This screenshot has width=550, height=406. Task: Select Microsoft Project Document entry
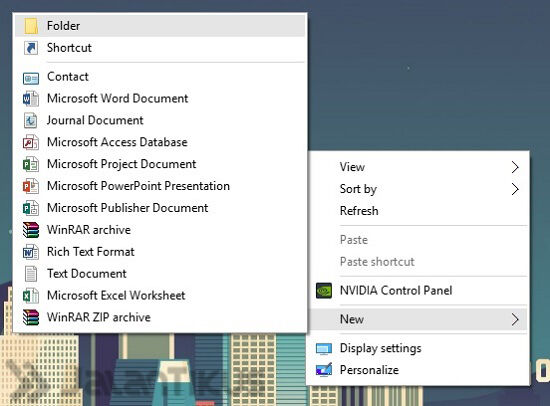pyautogui.click(x=160, y=164)
